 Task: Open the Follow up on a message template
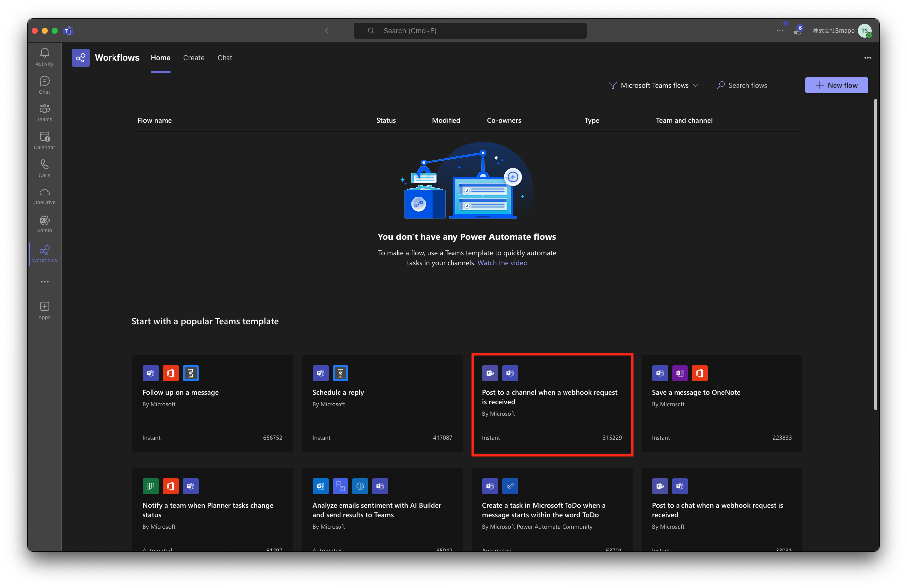[213, 403]
